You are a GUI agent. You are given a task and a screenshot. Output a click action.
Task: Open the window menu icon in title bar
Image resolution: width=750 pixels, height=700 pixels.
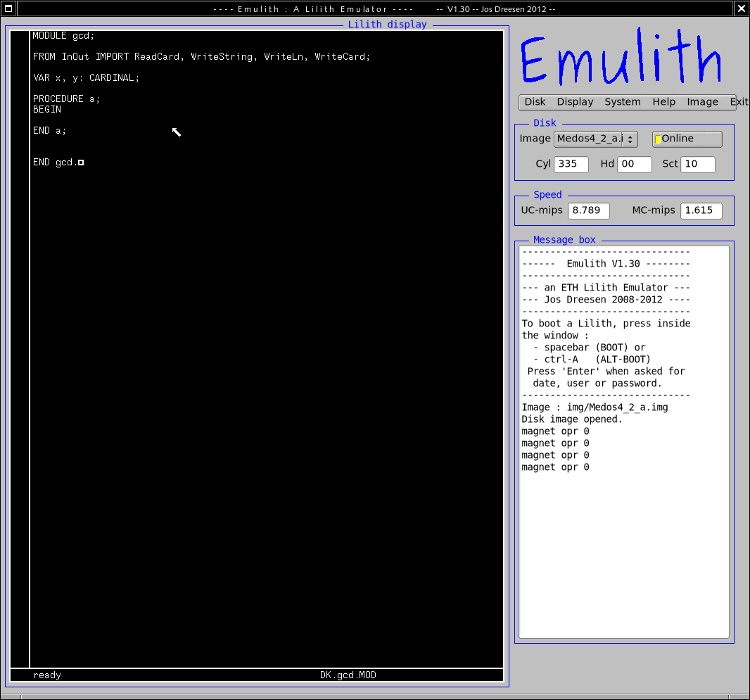(x=8, y=8)
